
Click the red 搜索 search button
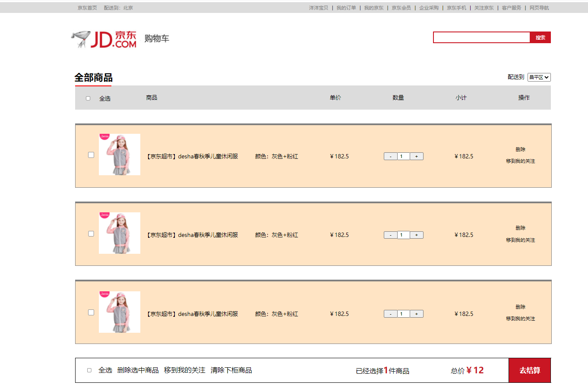coord(541,38)
